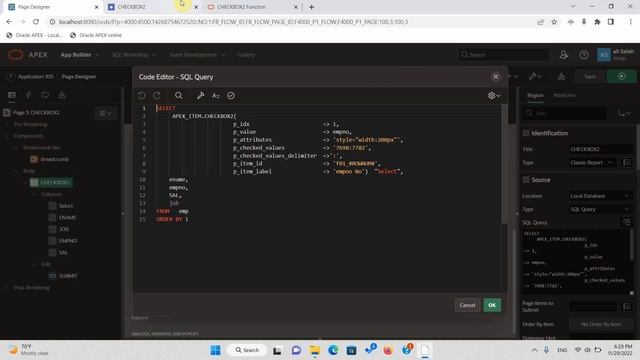Expand the Post-Rendering tree node
Screen dimensions: 640x360
(x=7, y=288)
